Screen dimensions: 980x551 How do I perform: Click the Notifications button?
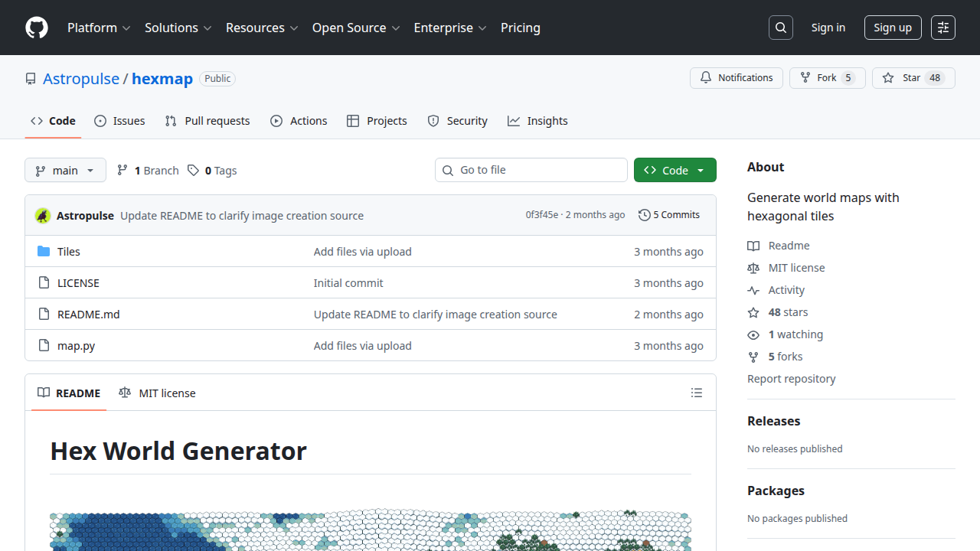737,78
